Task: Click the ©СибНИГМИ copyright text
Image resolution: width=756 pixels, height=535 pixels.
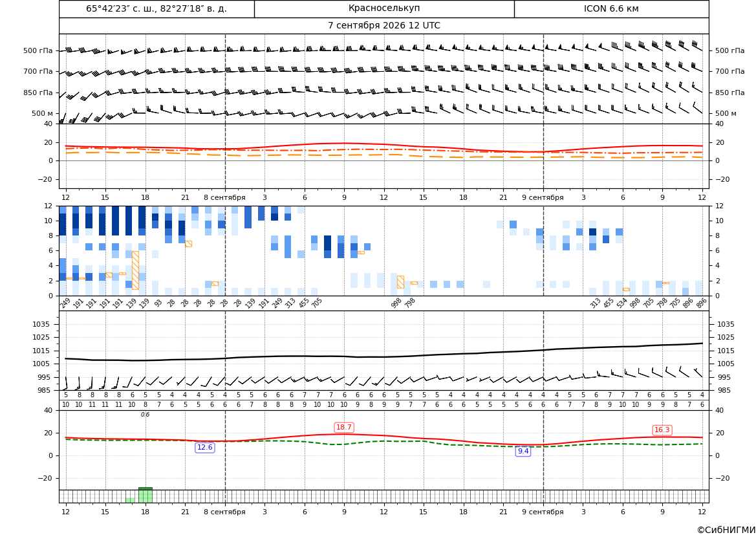Action: 726,530
